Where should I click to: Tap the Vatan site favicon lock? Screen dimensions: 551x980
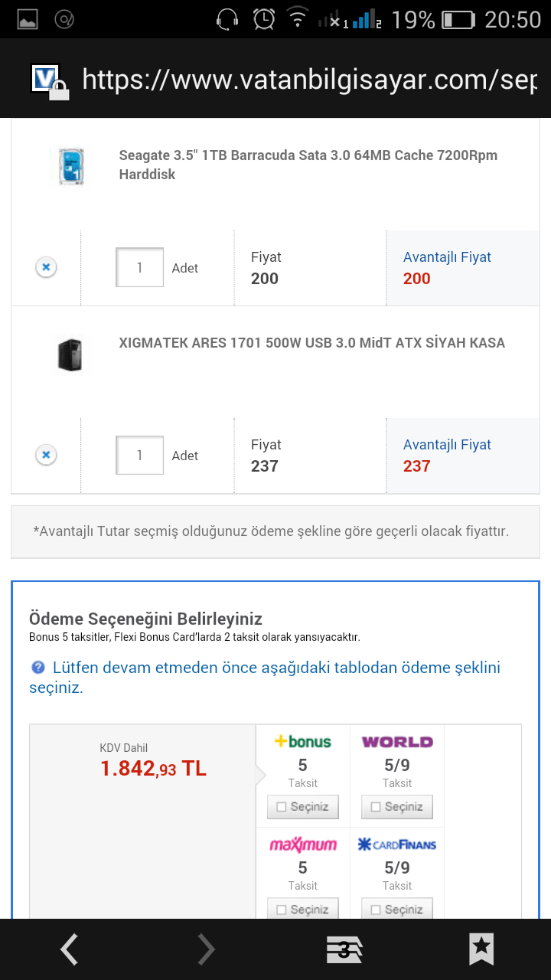[x=50, y=81]
